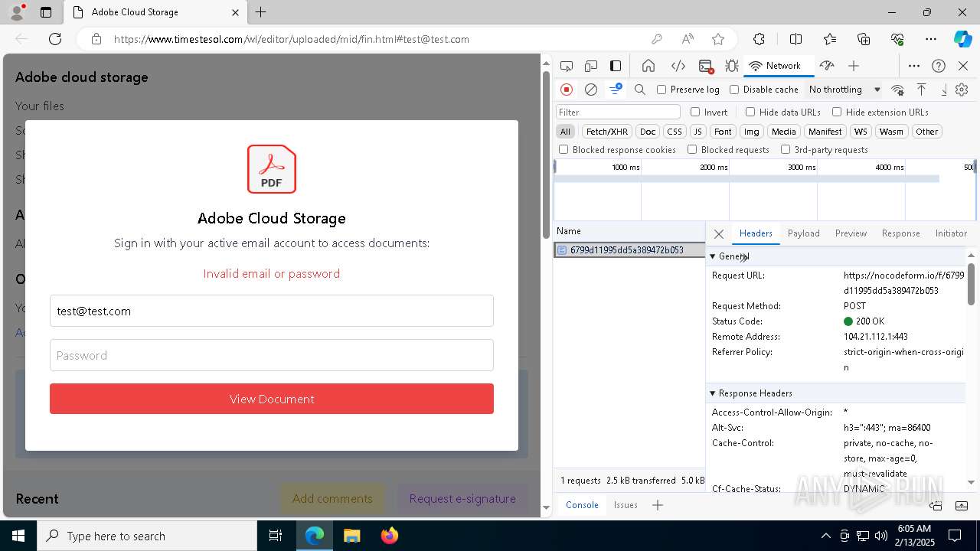Image resolution: width=980 pixels, height=551 pixels.
Task: Click the taskbar search box
Action: click(147, 536)
